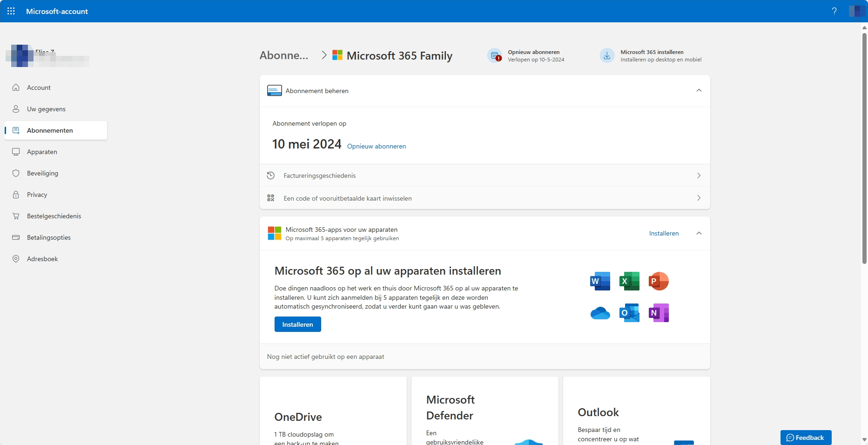Click the Uw gegevens person icon
The image size is (868, 445).
click(16, 109)
